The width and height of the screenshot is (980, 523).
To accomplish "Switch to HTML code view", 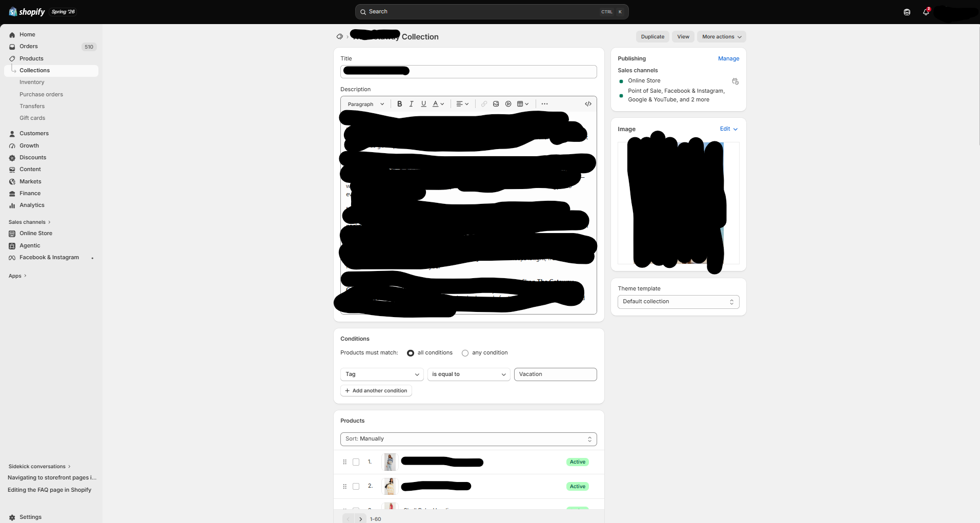I will pyautogui.click(x=588, y=104).
